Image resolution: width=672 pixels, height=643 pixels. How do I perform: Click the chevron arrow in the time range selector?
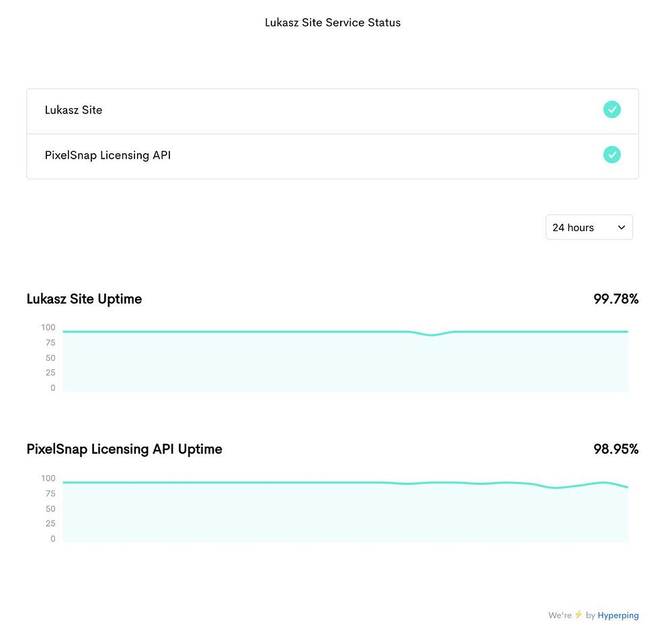point(621,228)
